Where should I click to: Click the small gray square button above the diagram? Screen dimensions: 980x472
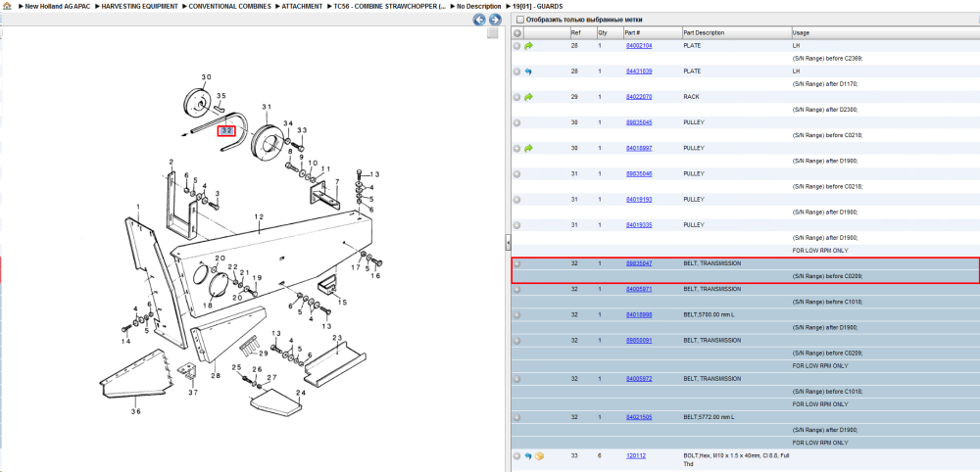click(x=493, y=33)
